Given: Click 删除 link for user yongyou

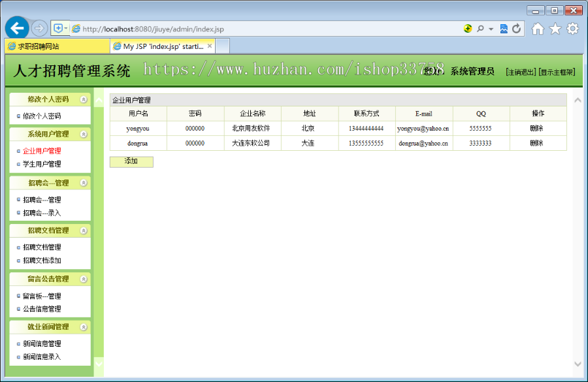Looking at the screenshot, I should [538, 128].
